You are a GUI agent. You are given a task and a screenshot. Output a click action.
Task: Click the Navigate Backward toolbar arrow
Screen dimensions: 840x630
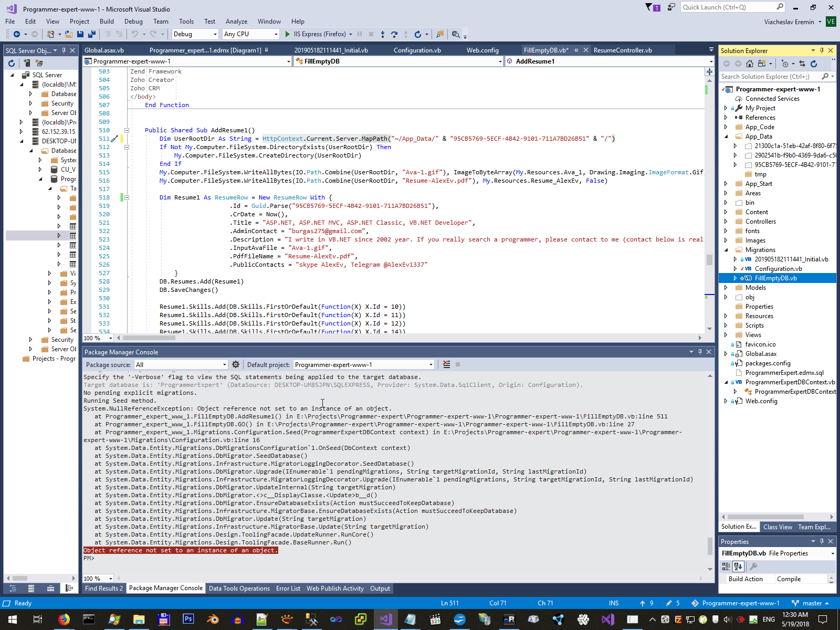tap(17, 34)
